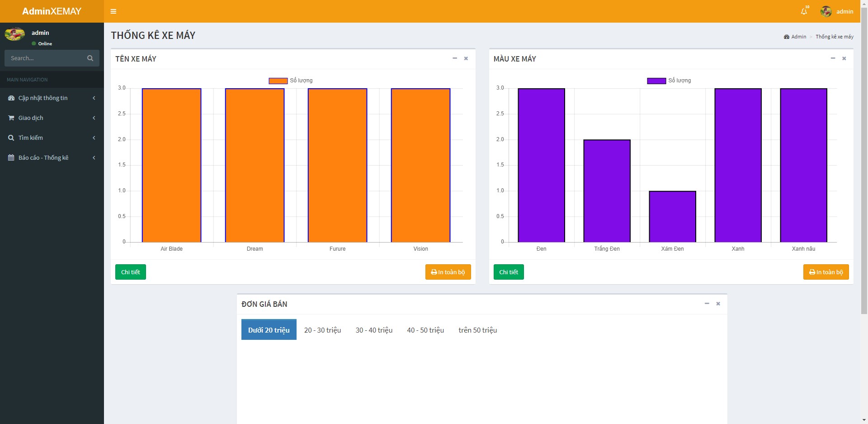The height and width of the screenshot is (424, 868).
Task: Click the printer icon in left In toàn bộ
Action: click(x=434, y=272)
